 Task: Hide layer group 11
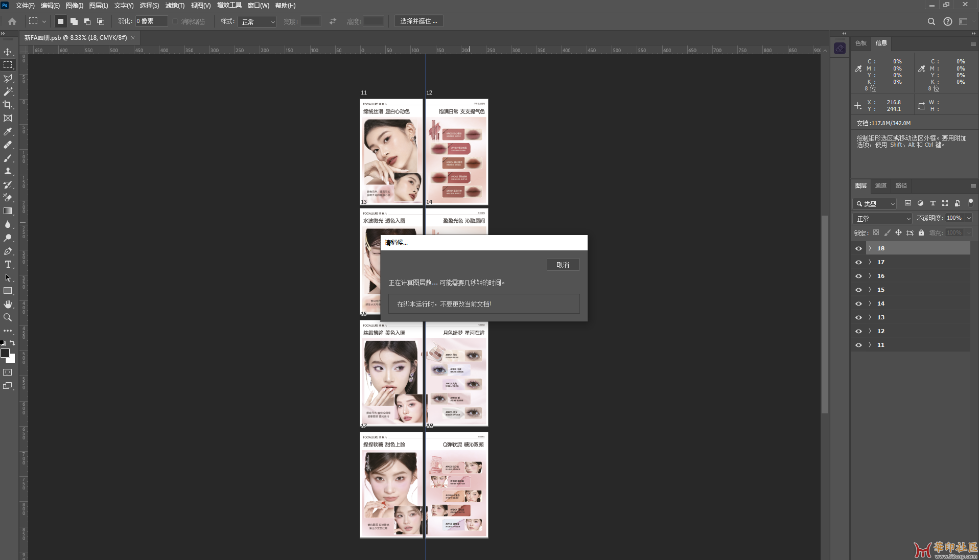pyautogui.click(x=858, y=345)
